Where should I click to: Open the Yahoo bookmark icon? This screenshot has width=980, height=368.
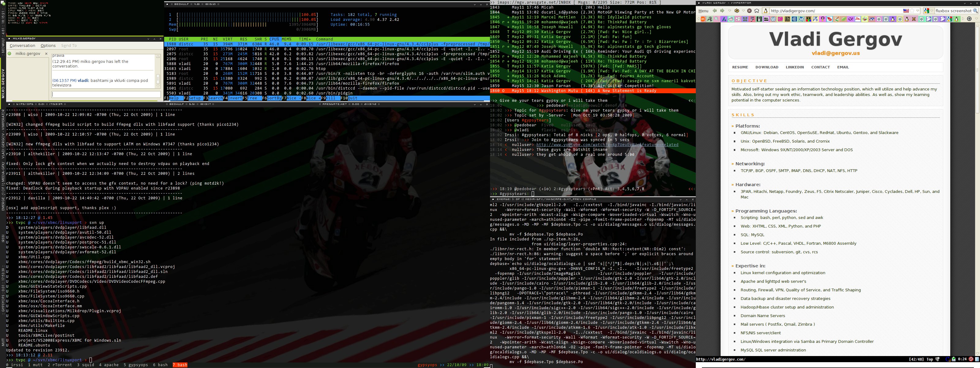click(x=851, y=19)
